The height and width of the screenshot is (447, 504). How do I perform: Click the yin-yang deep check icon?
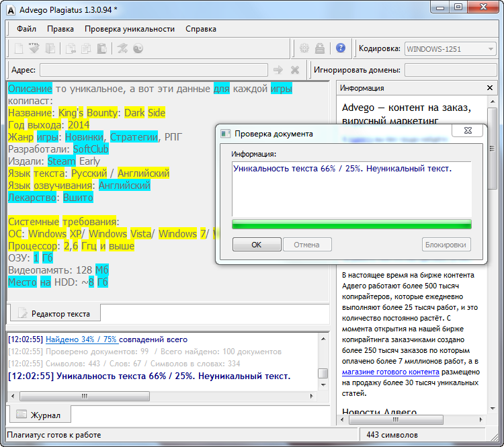138,48
